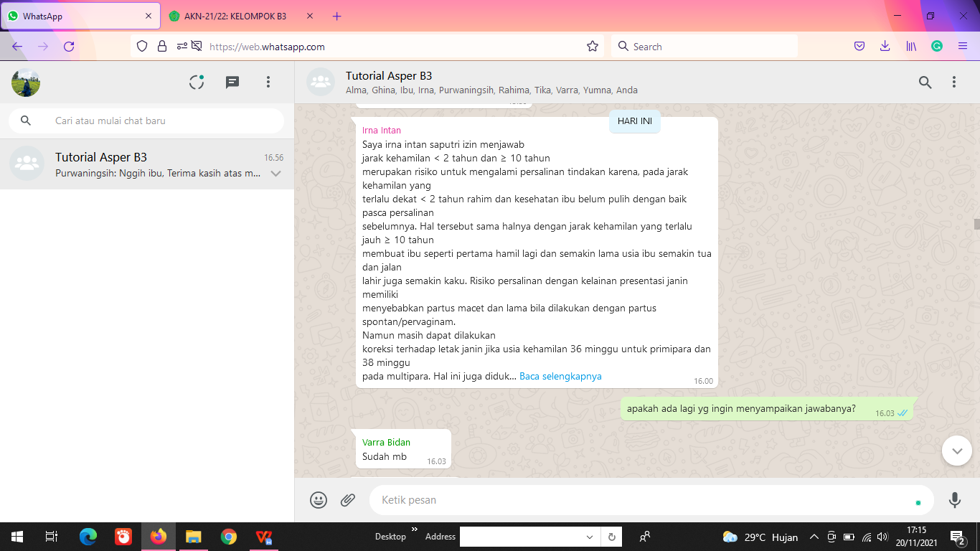
Task: Switch to the WhatsApp browser tab
Action: 79,16
